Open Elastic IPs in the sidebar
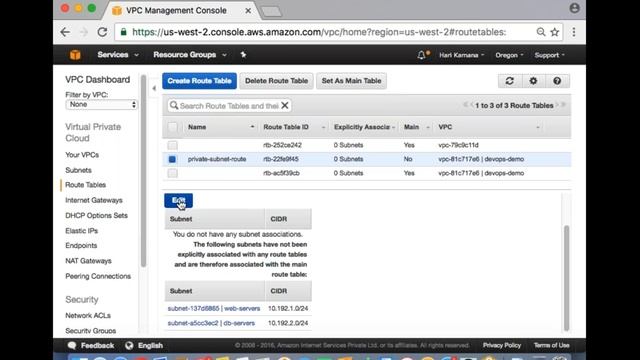 (82, 231)
